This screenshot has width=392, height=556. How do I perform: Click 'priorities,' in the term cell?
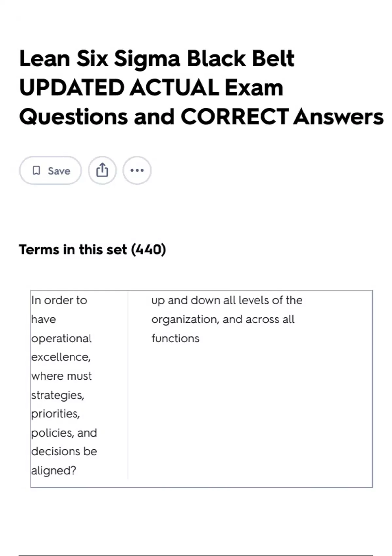pos(56,414)
